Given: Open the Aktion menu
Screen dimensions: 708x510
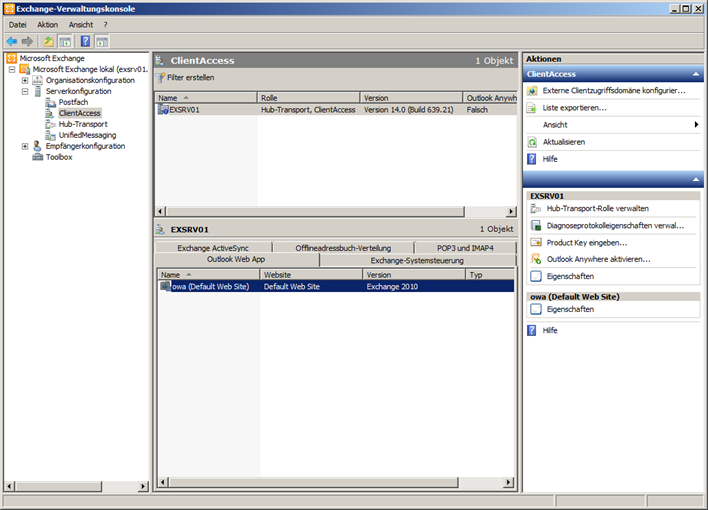Looking at the screenshot, I should coord(47,25).
